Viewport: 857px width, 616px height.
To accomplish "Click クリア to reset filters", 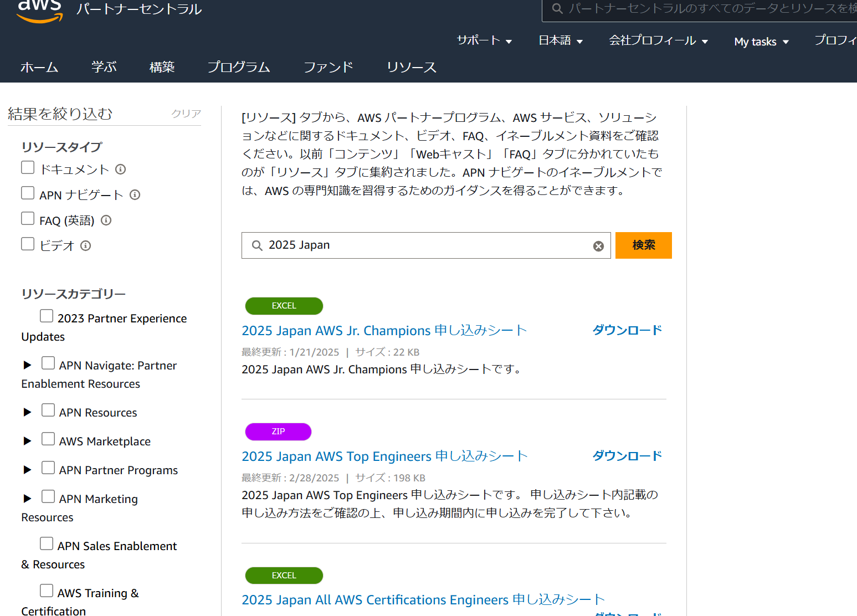I will point(186,114).
